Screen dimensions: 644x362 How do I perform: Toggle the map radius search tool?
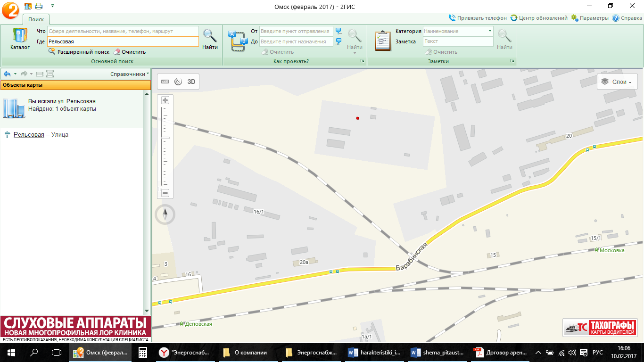[178, 82]
